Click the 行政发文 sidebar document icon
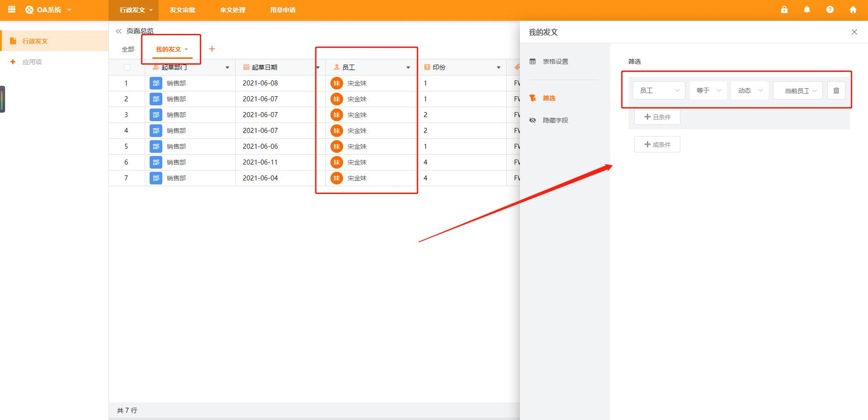 [x=13, y=41]
